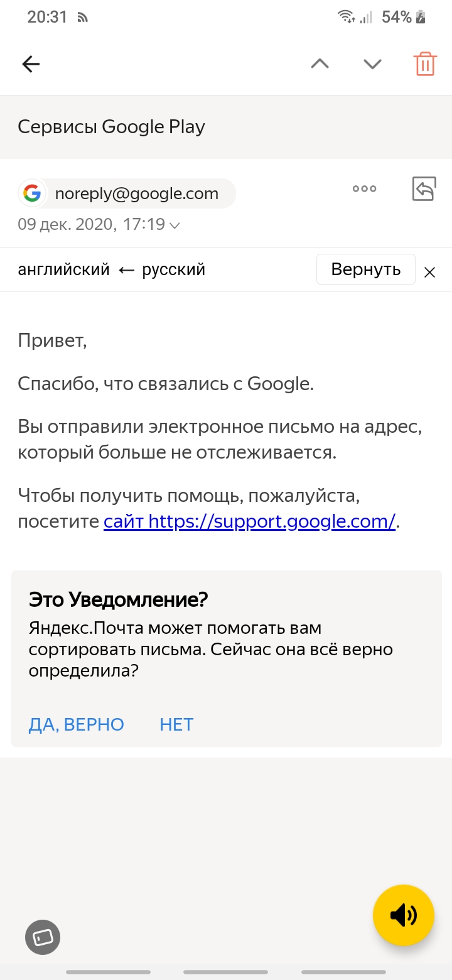Screen dimensions: 452x980
Task: Confirm with ДА, ВЕРНО
Action: 77,724
